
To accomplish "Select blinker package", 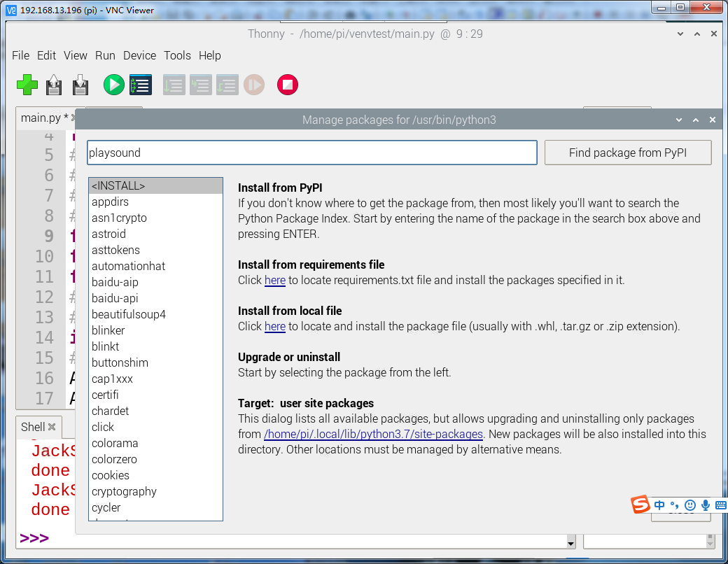I will (x=155, y=330).
